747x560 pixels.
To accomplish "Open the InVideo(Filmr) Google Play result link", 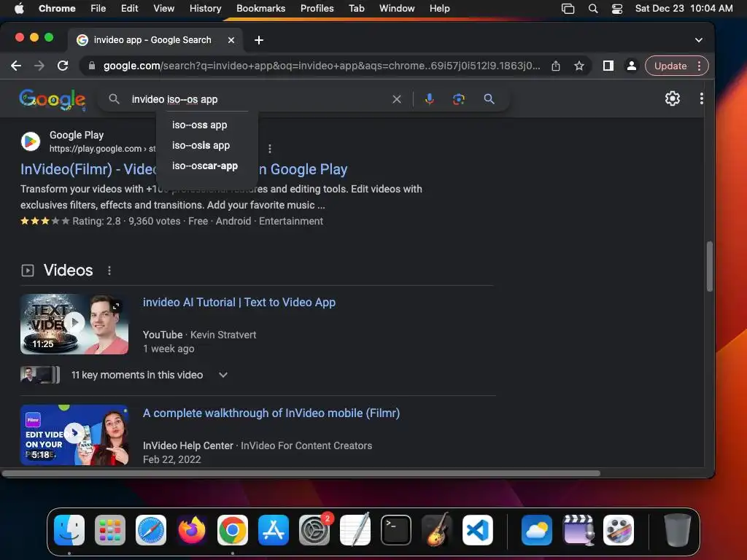I will tap(184, 169).
